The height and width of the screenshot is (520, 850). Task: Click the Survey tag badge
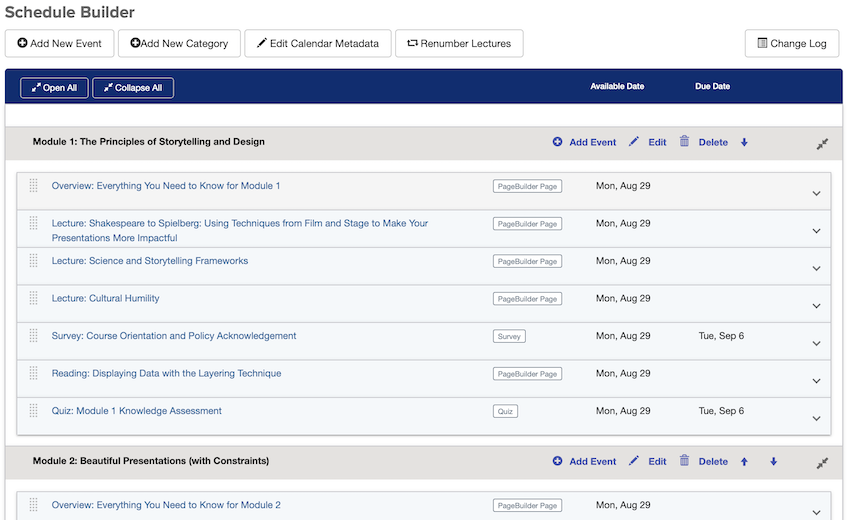(509, 336)
